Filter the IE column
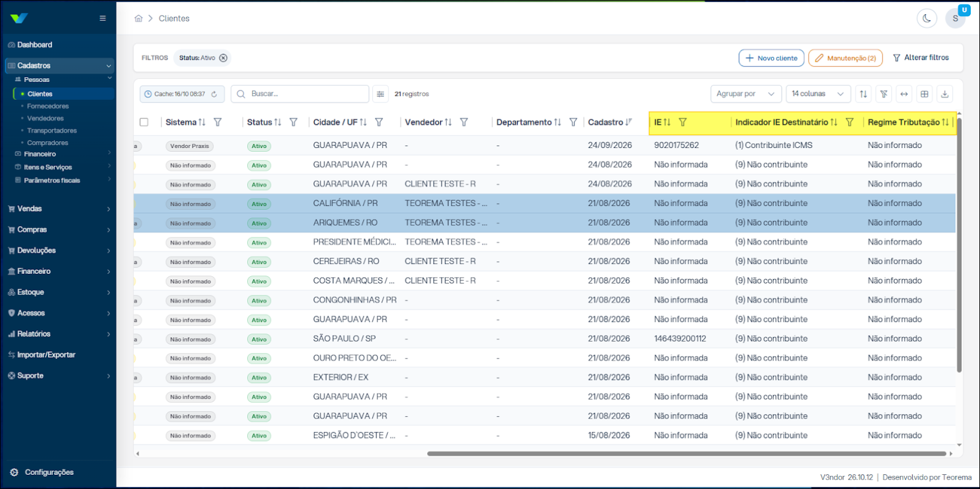Image resolution: width=980 pixels, height=489 pixels. click(x=683, y=122)
